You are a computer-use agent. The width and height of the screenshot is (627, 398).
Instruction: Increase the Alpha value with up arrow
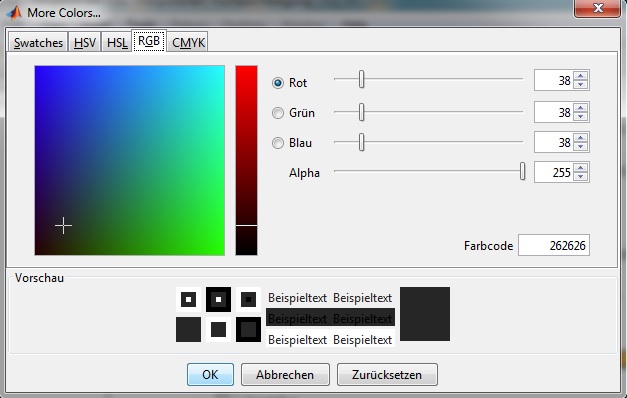coord(581,168)
